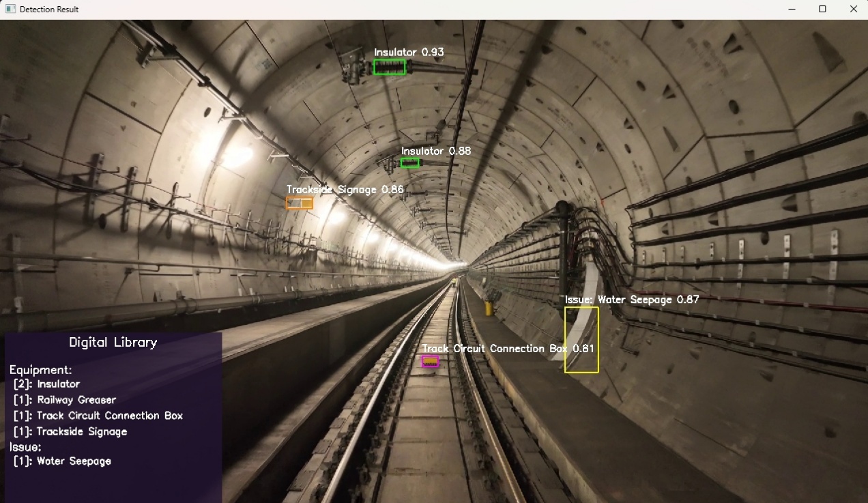Click the Detection Result window title
This screenshot has height=503, width=868.
coord(49,10)
